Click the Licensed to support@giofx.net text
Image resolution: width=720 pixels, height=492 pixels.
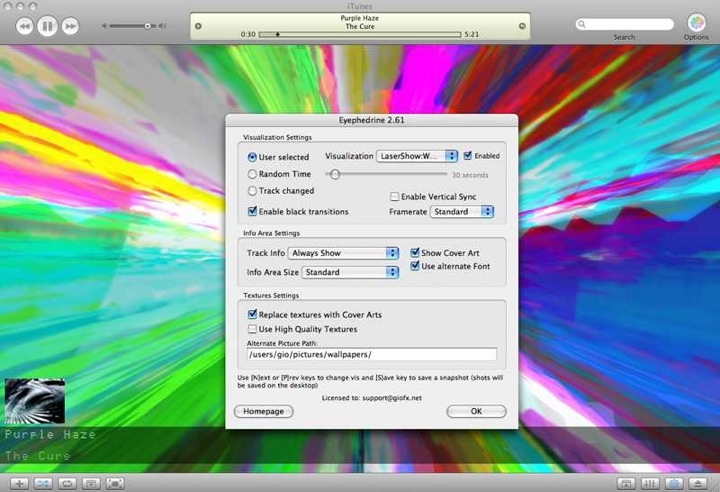[x=371, y=398]
